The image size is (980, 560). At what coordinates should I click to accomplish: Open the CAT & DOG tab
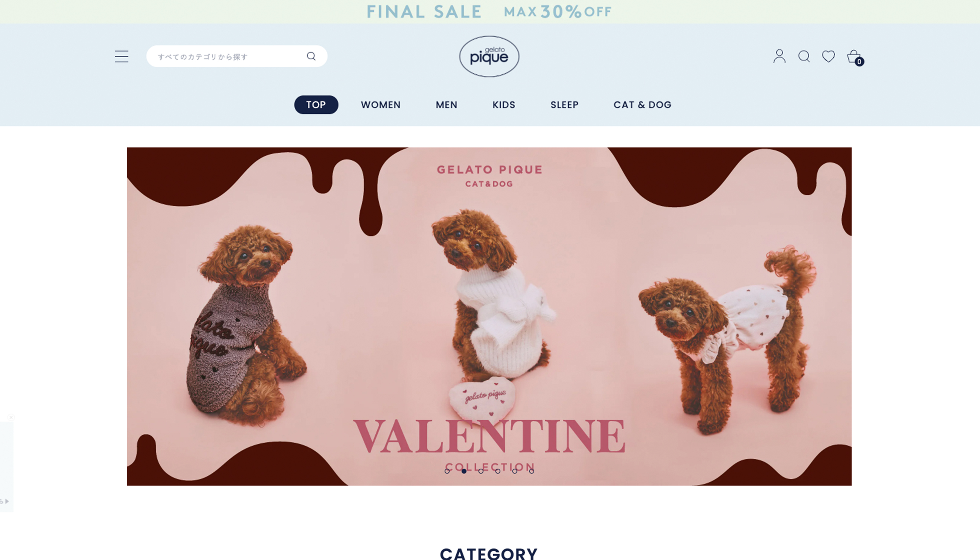coord(643,105)
